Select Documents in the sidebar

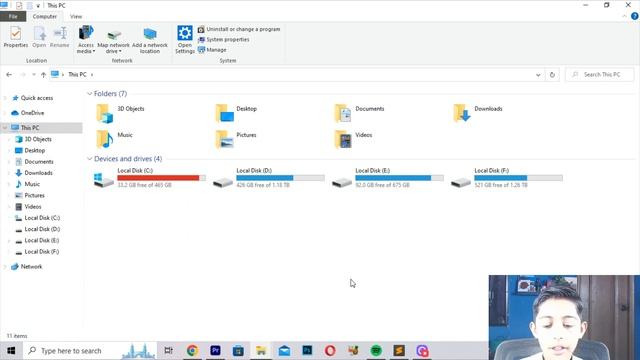click(39, 162)
